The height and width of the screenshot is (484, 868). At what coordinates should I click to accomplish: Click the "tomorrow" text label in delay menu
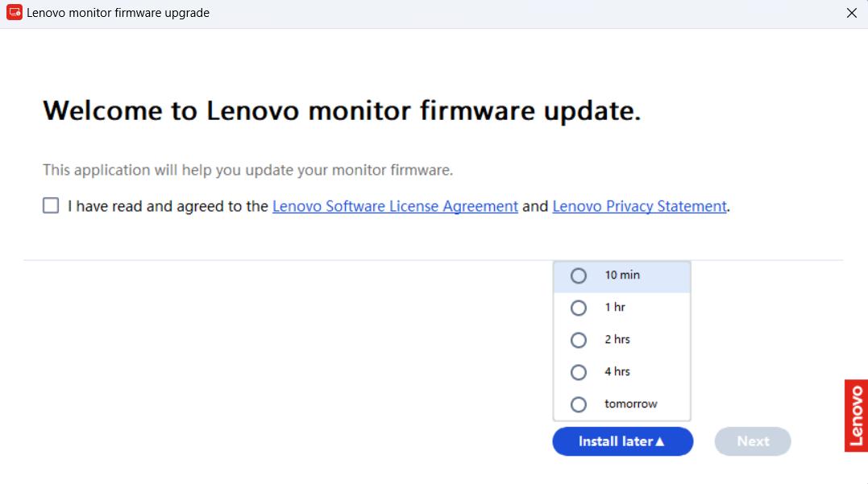(x=631, y=404)
